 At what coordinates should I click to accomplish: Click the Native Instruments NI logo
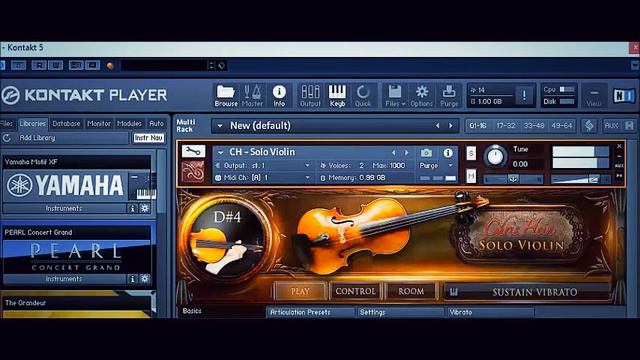(x=624, y=96)
